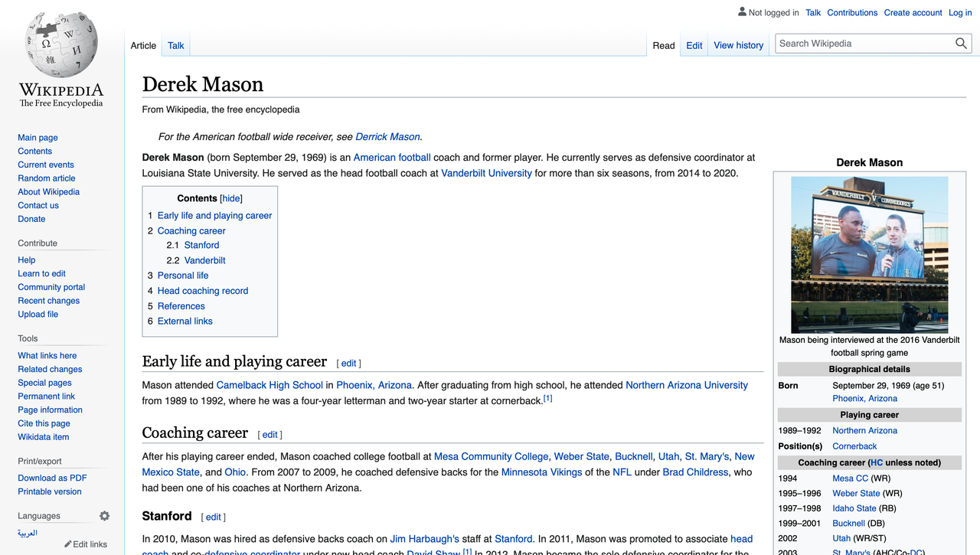This screenshot has height=555, width=980.
Task: Click Printable version link
Action: click(x=50, y=491)
